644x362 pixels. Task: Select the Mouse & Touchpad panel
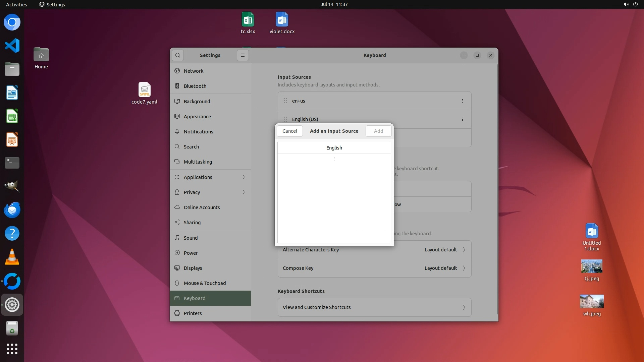click(x=205, y=283)
